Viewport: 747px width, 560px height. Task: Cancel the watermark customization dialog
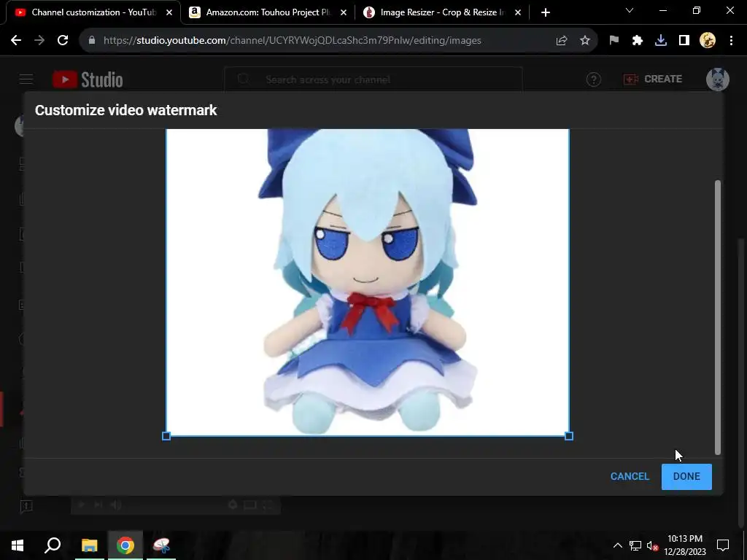(x=630, y=476)
